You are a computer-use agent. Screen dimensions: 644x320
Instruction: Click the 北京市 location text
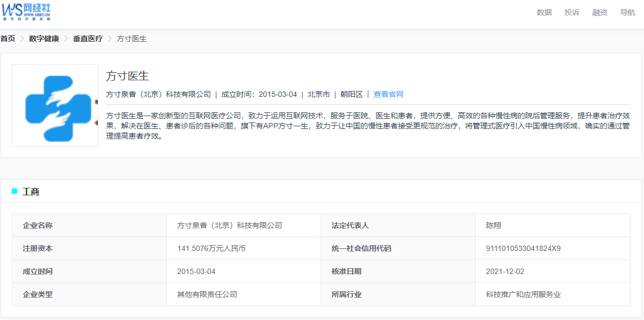[x=319, y=94]
